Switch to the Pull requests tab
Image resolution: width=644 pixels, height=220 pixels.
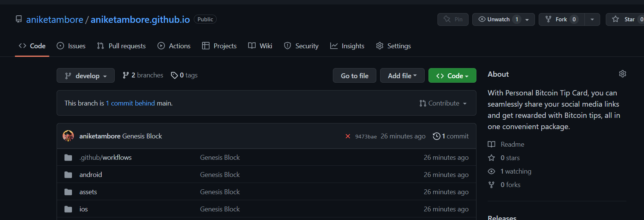pyautogui.click(x=121, y=46)
